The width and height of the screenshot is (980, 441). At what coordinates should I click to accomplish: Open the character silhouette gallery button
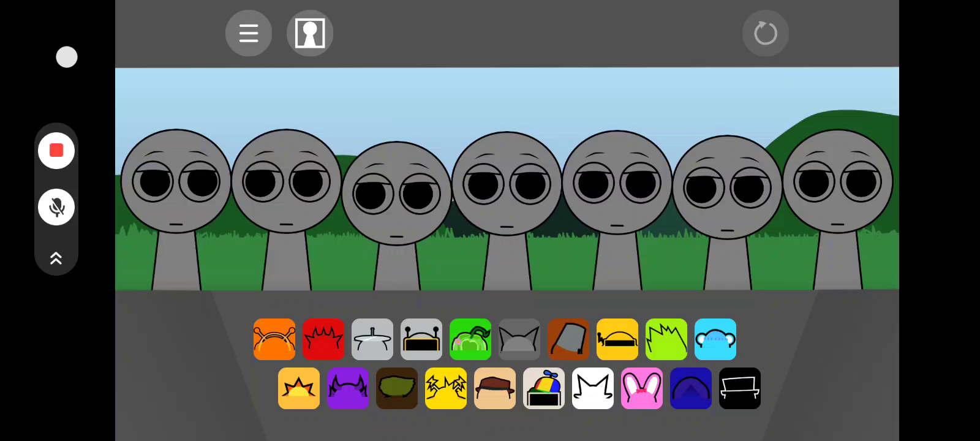(310, 33)
